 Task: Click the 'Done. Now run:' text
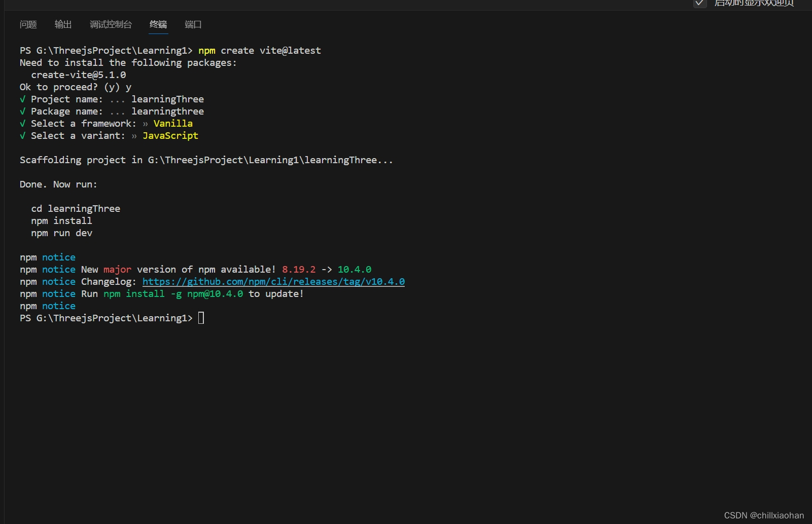click(x=58, y=184)
